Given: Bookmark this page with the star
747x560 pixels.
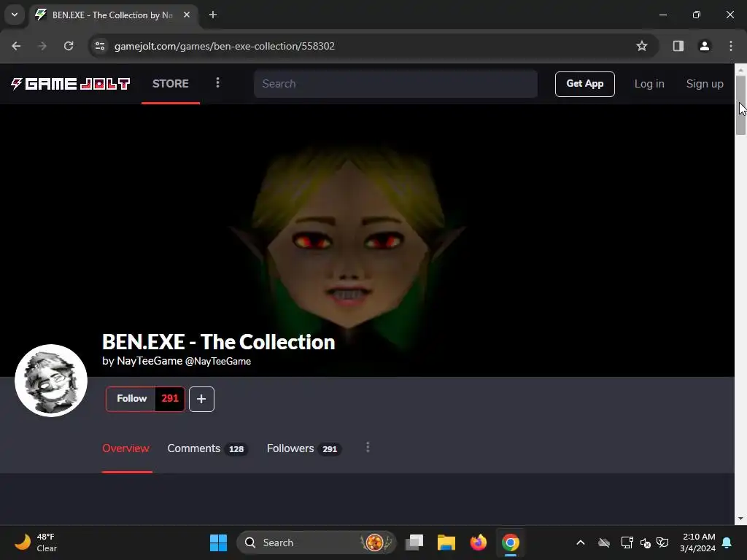Looking at the screenshot, I should tap(642, 46).
